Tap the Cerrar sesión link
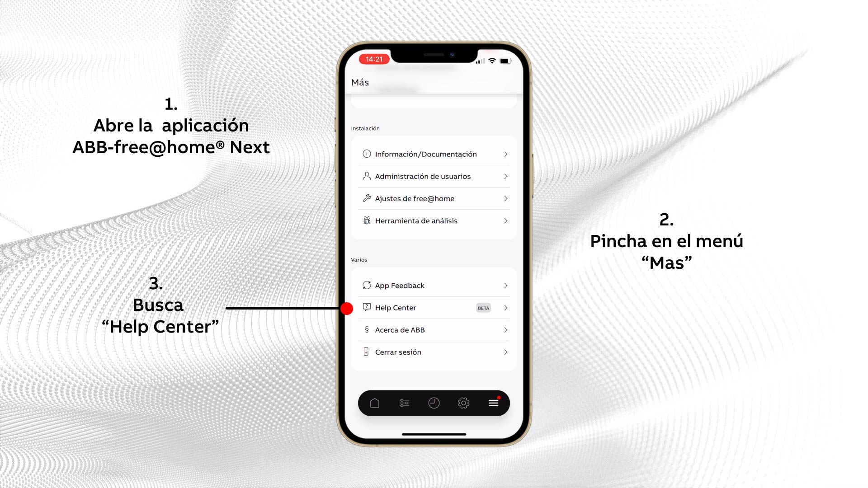Viewport: 868px width, 488px height. coord(434,352)
